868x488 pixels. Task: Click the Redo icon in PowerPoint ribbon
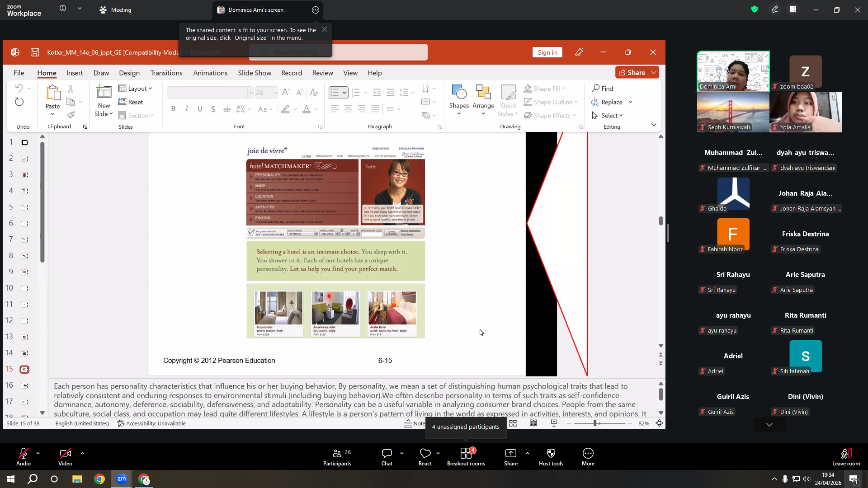coord(19,102)
